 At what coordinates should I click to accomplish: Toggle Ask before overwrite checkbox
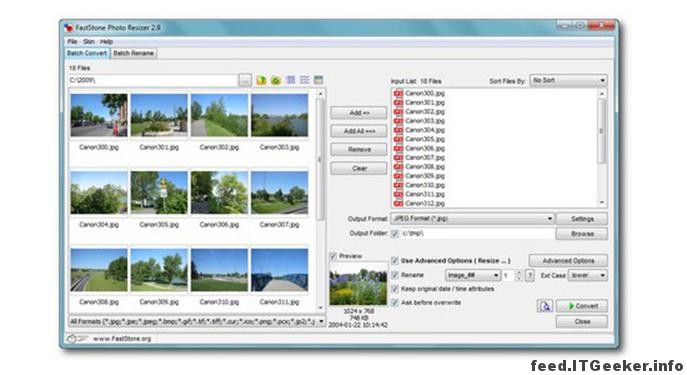(x=395, y=303)
